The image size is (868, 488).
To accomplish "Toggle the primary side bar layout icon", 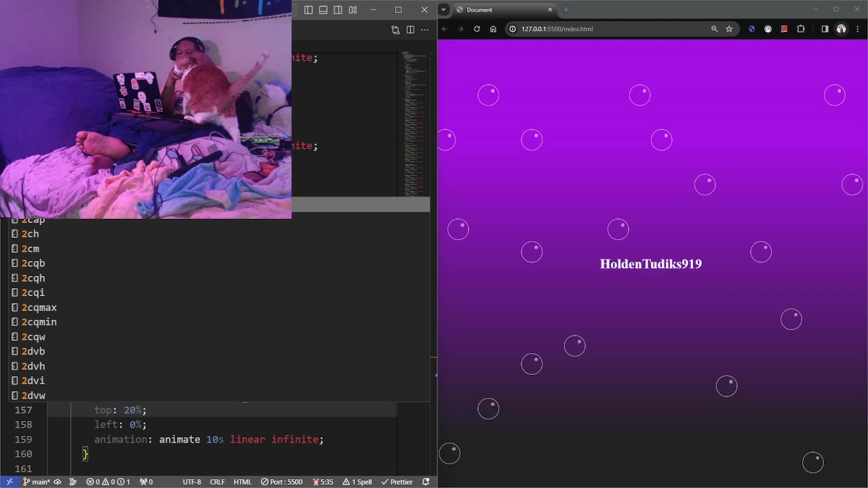I will [309, 10].
